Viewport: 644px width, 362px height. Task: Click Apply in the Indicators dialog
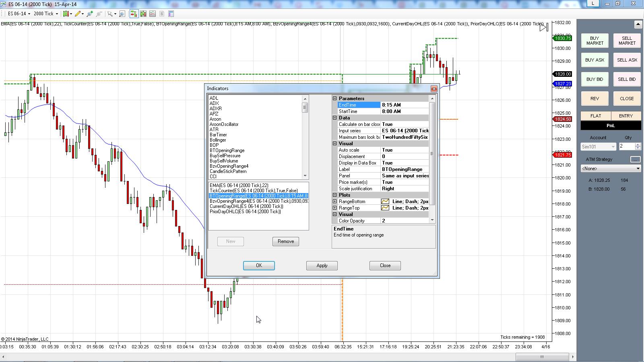click(x=322, y=265)
